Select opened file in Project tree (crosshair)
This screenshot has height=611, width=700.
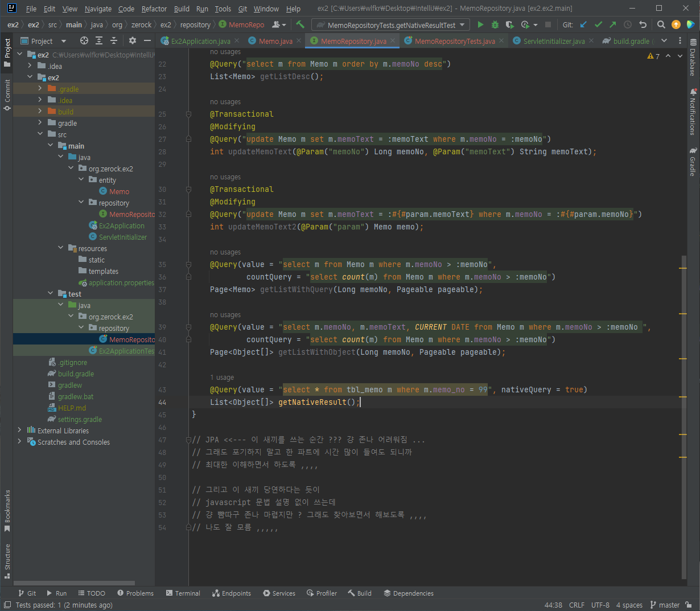[84, 40]
